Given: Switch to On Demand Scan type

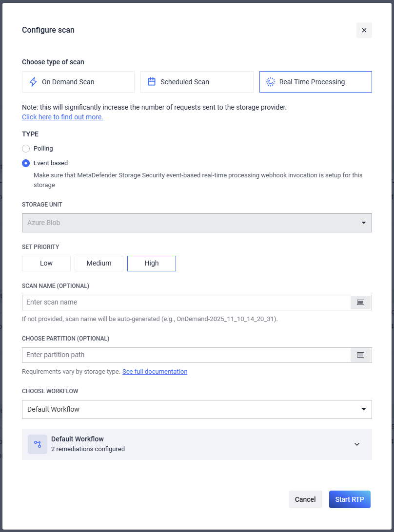Looking at the screenshot, I should [78, 82].
